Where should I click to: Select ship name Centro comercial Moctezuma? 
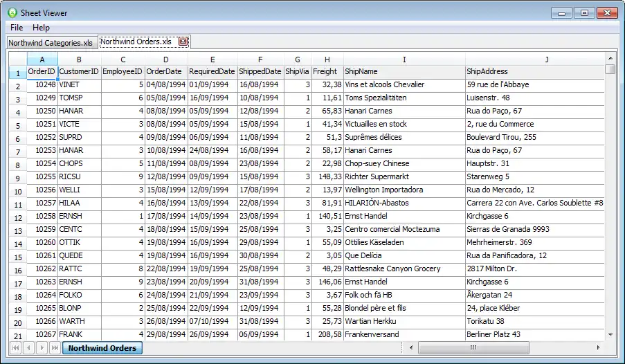[x=405, y=229]
